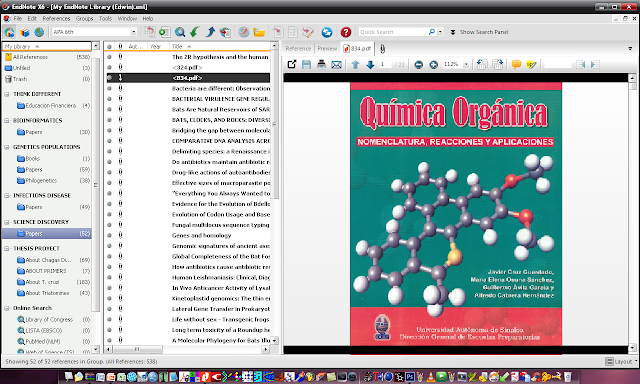Viewport: 640px width, 384px height.
Task: Open the References menu
Action: pyautogui.click(x=56, y=18)
